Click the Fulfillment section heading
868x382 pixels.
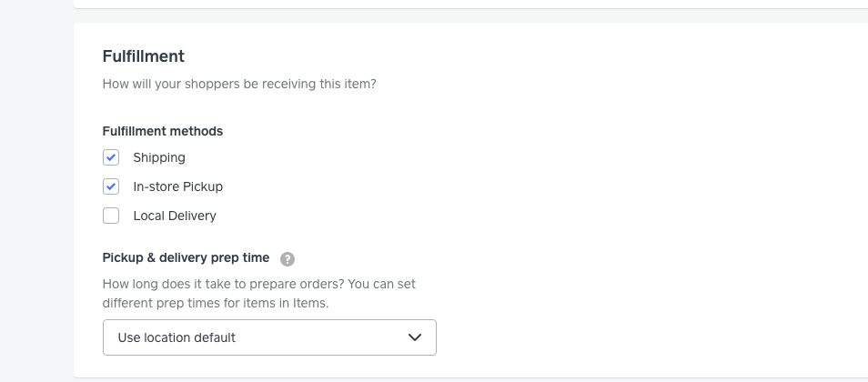pos(144,56)
